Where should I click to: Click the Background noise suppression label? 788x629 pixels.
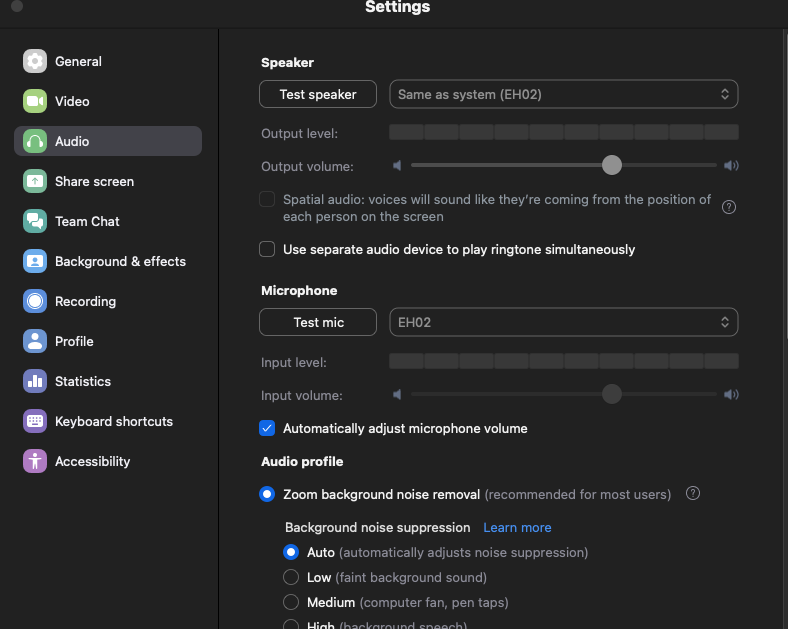pos(377,528)
